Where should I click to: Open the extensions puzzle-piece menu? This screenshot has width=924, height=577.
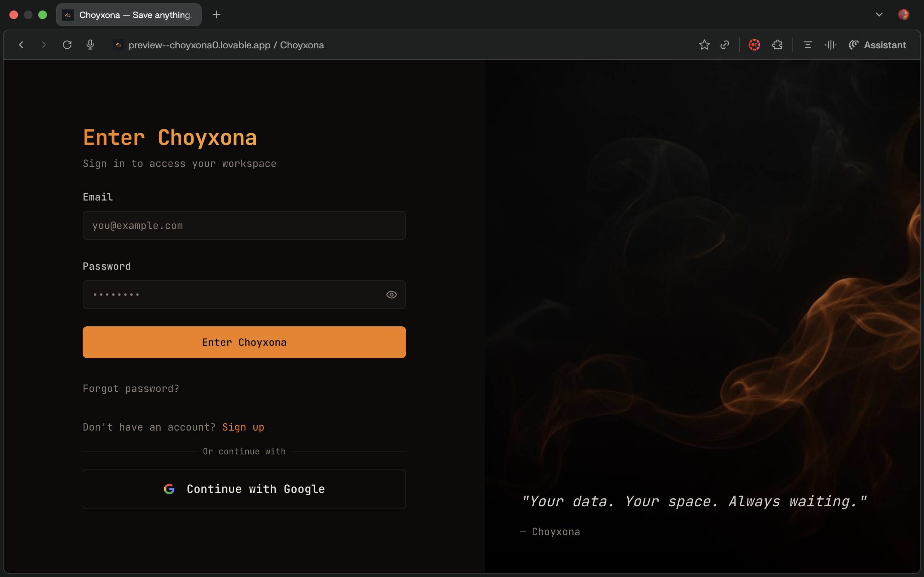pyautogui.click(x=777, y=45)
